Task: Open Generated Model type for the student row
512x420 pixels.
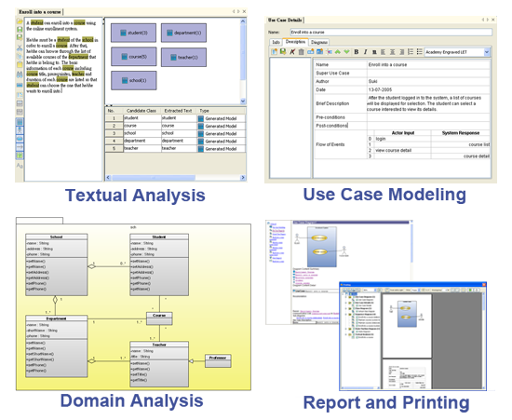Action: coord(222,118)
